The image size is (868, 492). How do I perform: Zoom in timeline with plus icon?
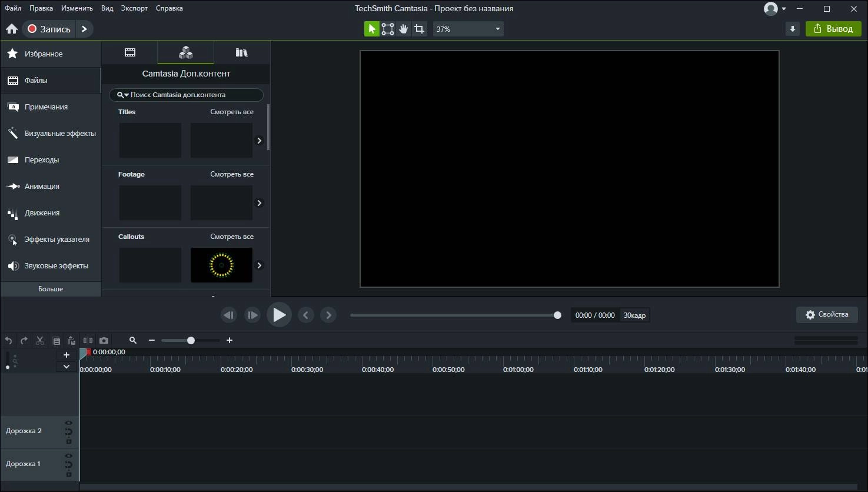point(230,340)
